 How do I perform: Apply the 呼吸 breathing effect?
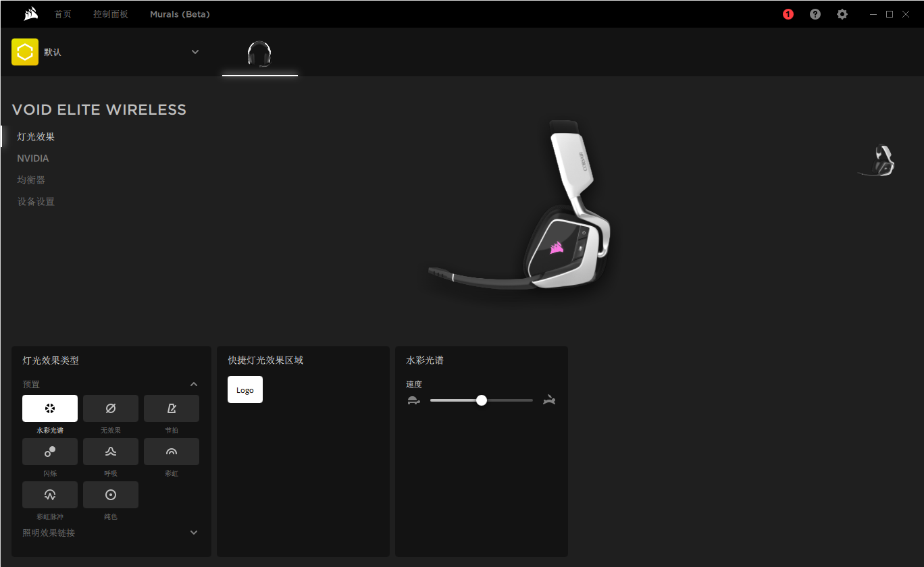111,452
